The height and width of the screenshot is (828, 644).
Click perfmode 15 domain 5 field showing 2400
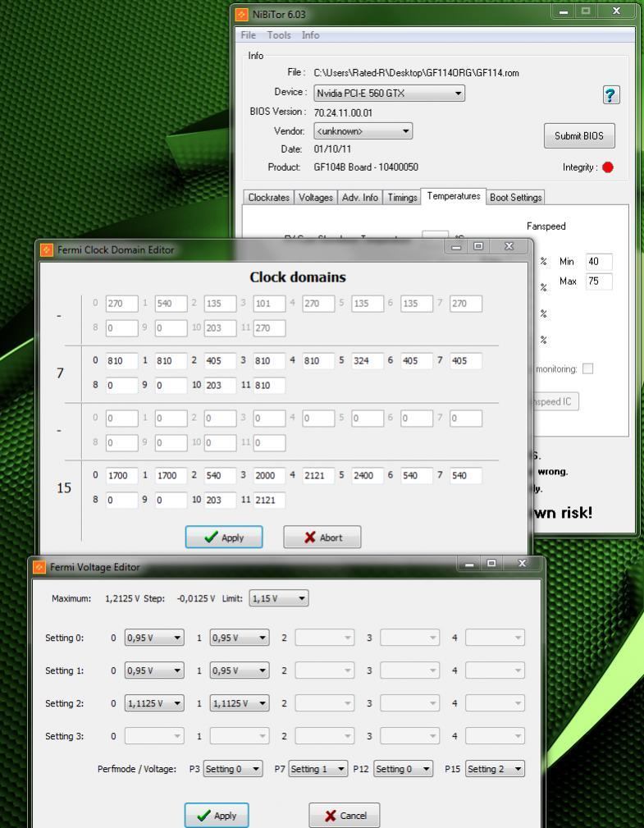pyautogui.click(x=368, y=475)
